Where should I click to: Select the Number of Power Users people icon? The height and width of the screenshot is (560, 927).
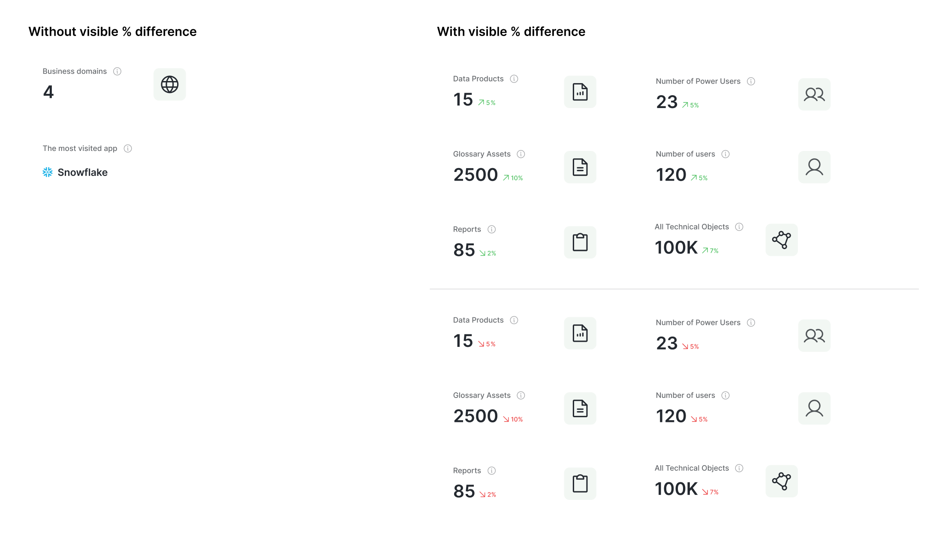813,94
